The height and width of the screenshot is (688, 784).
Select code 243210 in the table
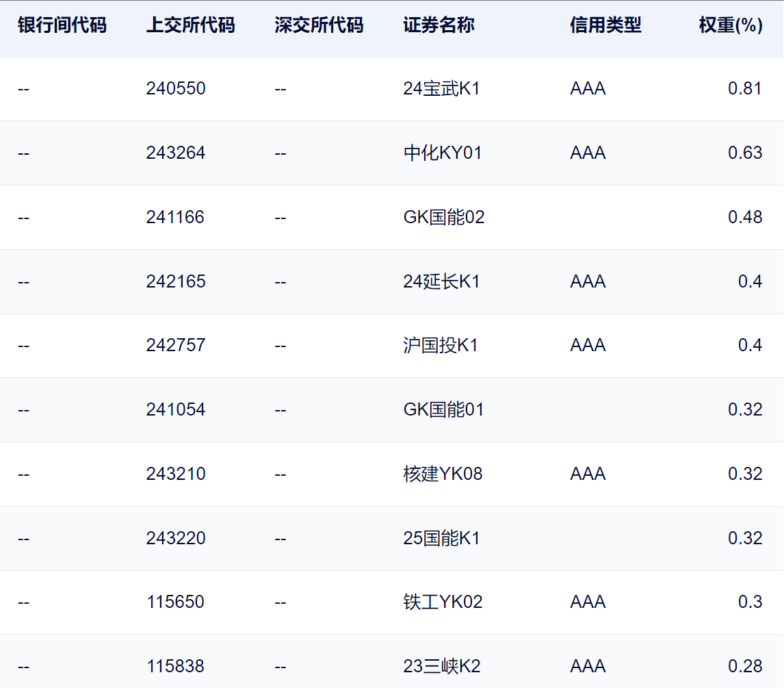pyautogui.click(x=176, y=474)
